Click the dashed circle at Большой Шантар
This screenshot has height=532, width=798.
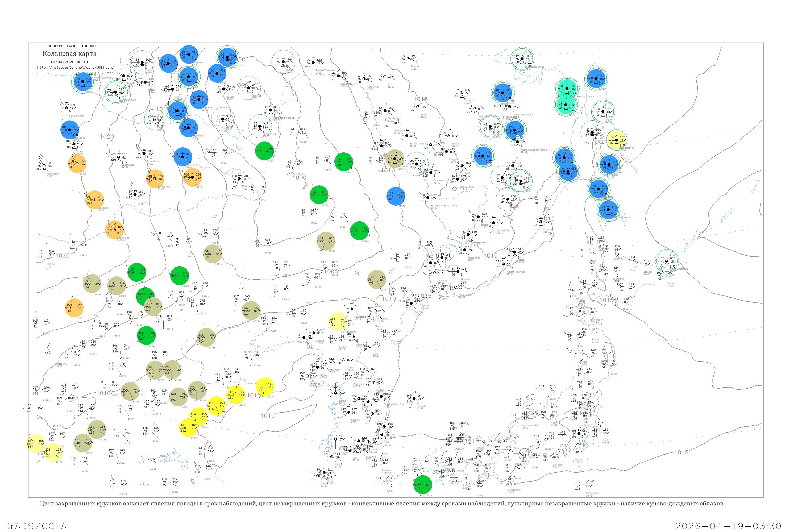coord(522,59)
